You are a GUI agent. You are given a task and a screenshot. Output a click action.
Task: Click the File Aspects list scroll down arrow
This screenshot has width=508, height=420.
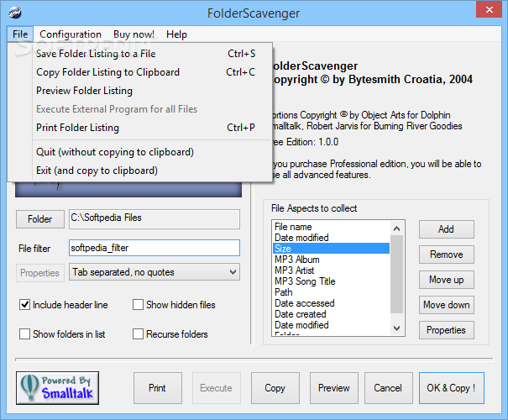(396, 328)
